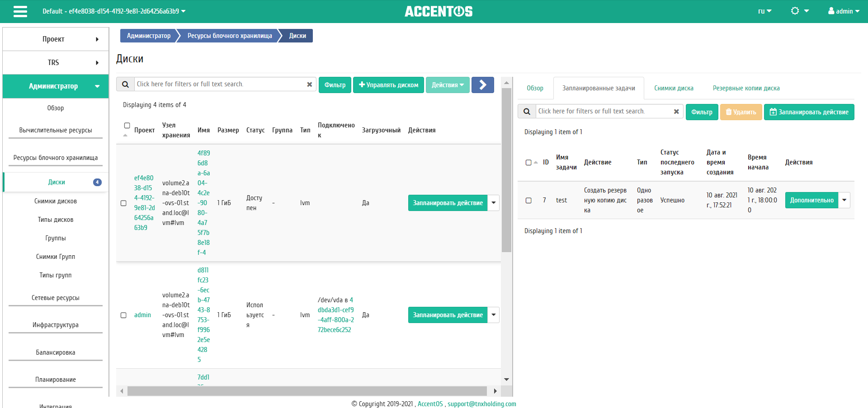Click Запланировать действие in the right panel
This screenshot has height=408, width=868.
pyautogui.click(x=809, y=112)
